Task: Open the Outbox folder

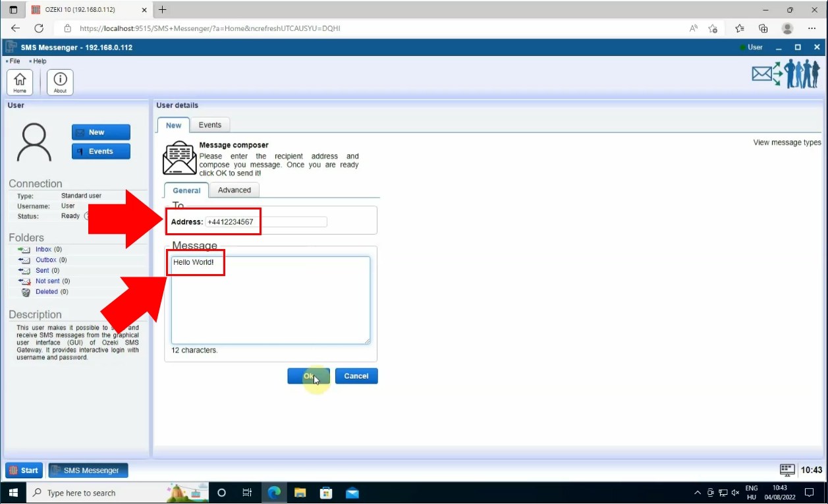Action: tap(45, 260)
